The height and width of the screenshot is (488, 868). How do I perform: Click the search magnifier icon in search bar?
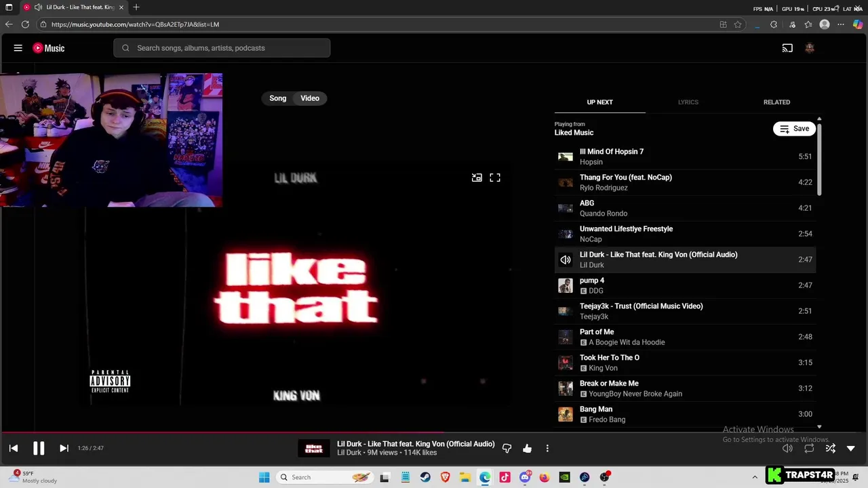click(x=125, y=48)
